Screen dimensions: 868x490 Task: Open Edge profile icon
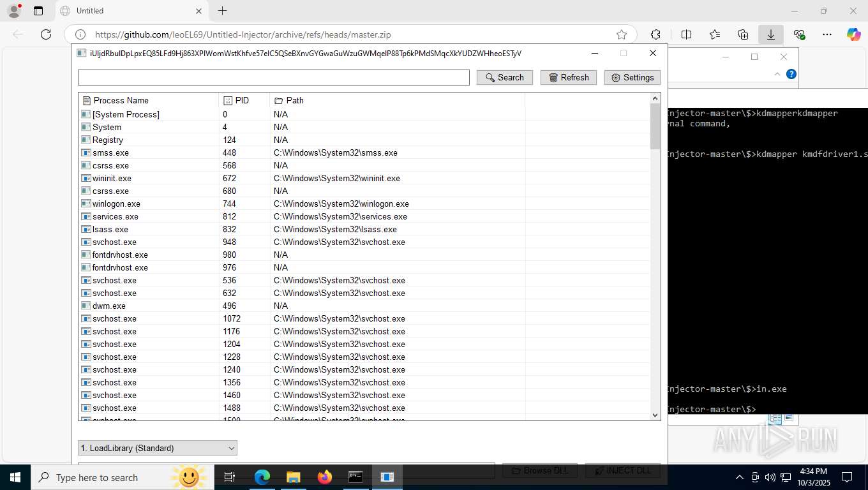pos(14,11)
